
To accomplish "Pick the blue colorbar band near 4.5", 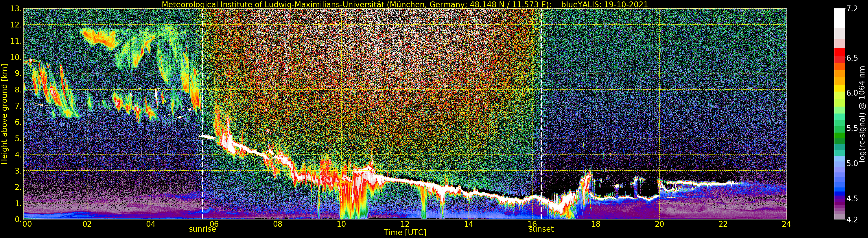I will click(839, 195).
